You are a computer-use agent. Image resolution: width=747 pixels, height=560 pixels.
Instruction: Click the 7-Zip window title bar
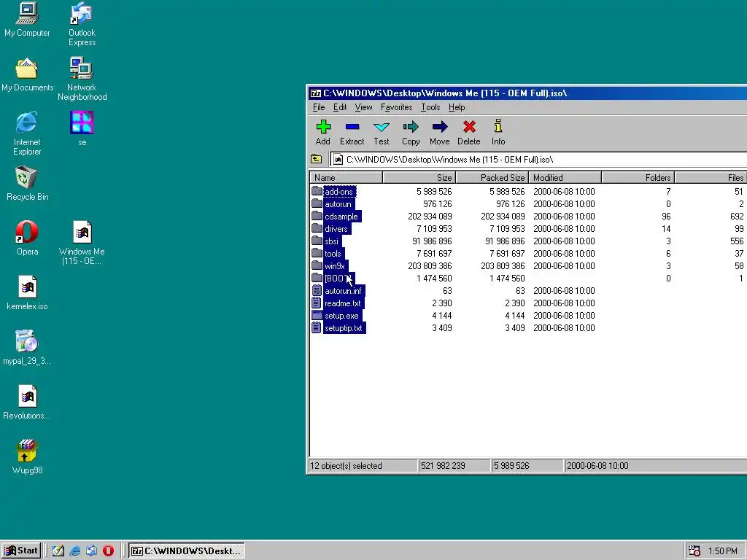527,93
